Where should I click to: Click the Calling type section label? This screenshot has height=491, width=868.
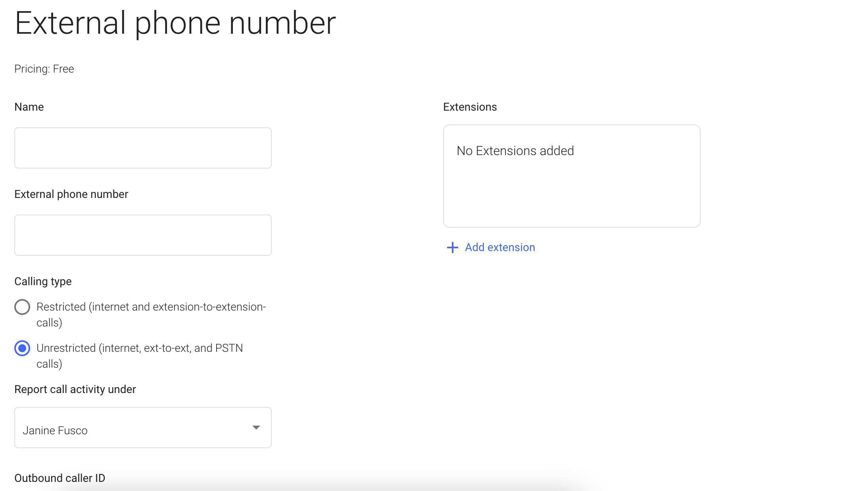(43, 281)
